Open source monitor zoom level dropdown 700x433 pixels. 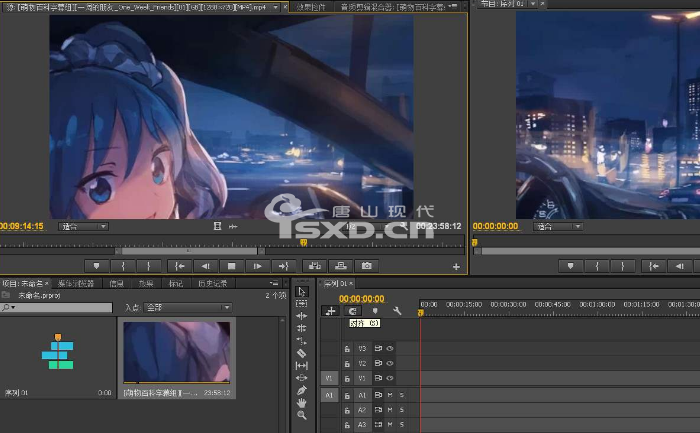[83, 226]
